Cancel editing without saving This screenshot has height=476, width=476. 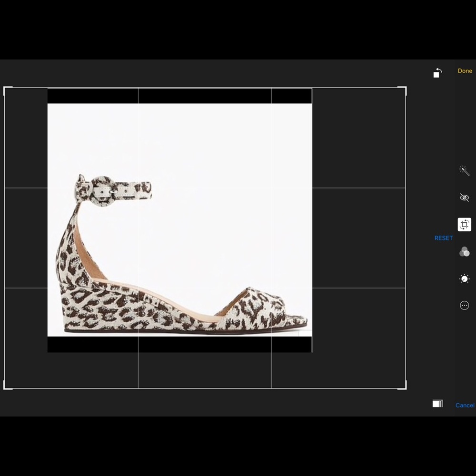pyautogui.click(x=465, y=405)
